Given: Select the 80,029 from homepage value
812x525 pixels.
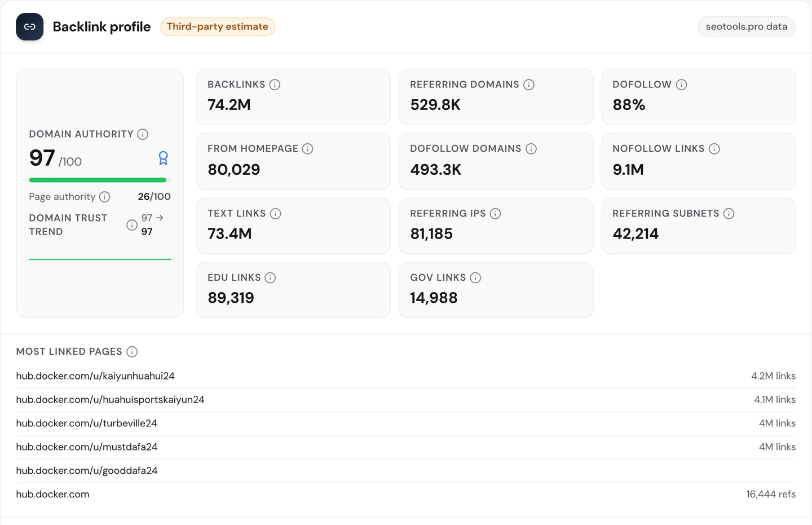Looking at the screenshot, I should (x=234, y=170).
